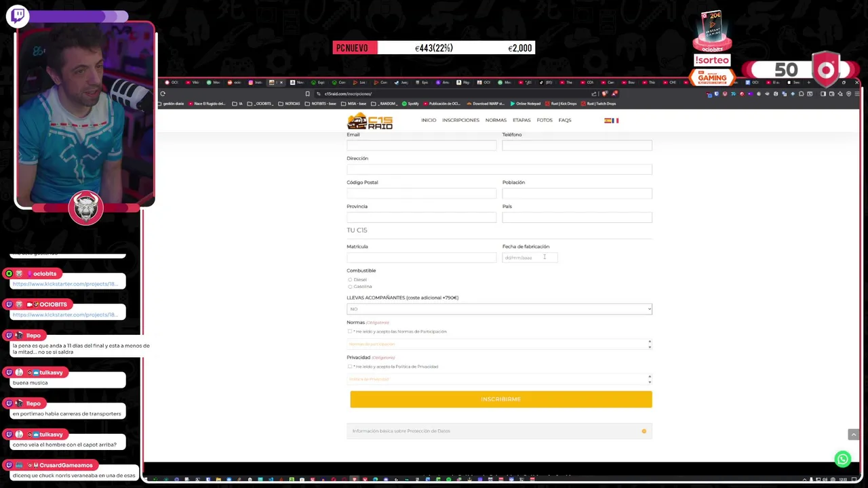Open the gestión diaria bookmark
This screenshot has height=488, width=868.
point(171,104)
